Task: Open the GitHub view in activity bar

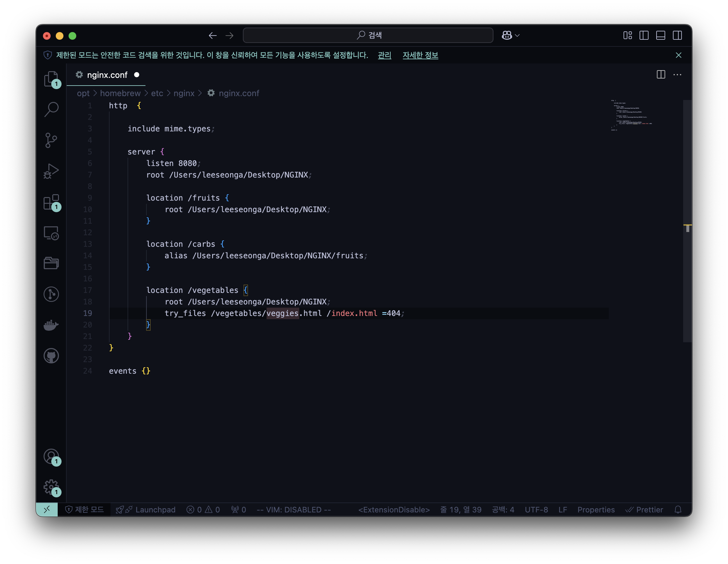Action: pos(51,356)
